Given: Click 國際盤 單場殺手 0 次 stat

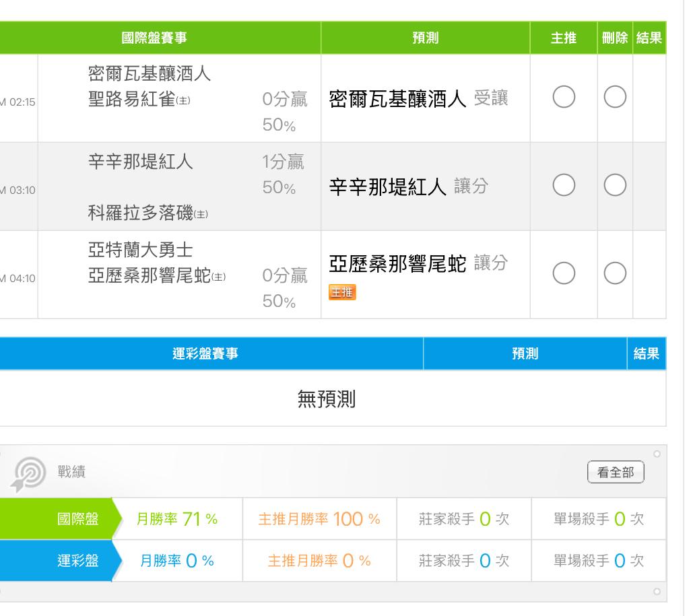Looking at the screenshot, I should click(x=599, y=519).
